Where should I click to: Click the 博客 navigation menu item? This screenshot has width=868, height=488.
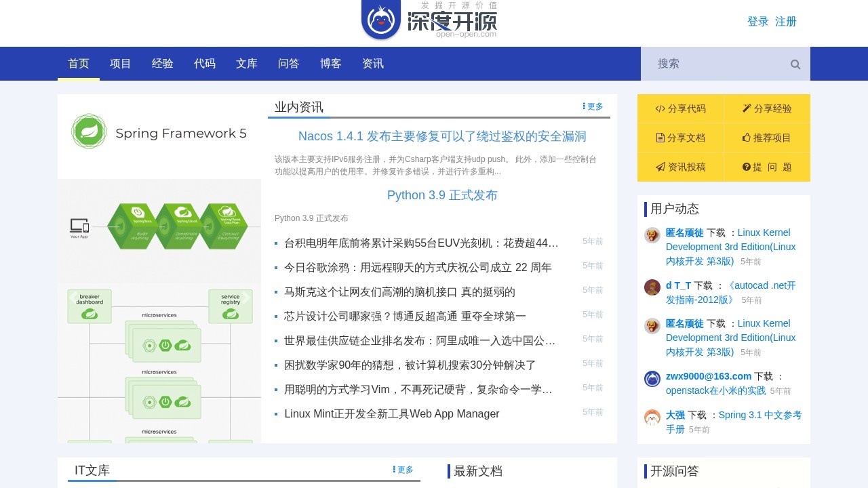(x=330, y=64)
